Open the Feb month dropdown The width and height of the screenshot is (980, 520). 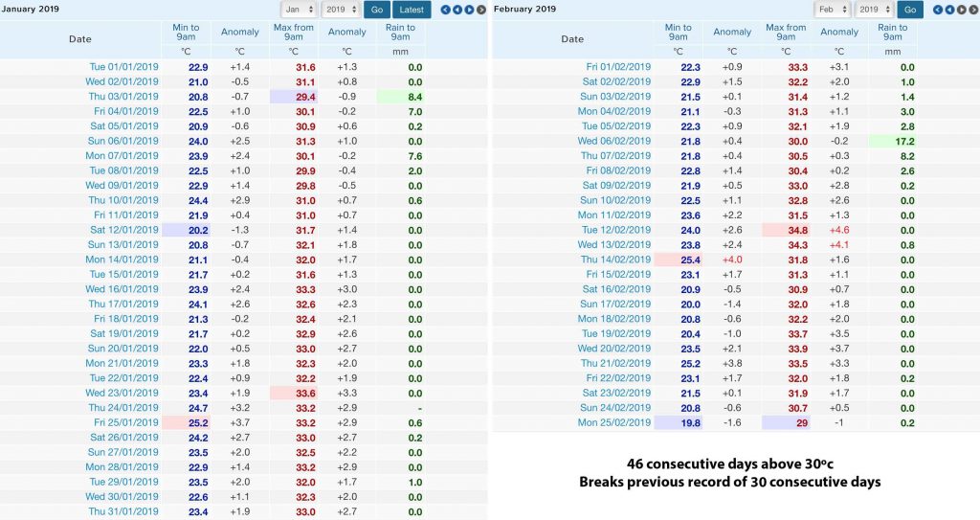click(x=832, y=10)
